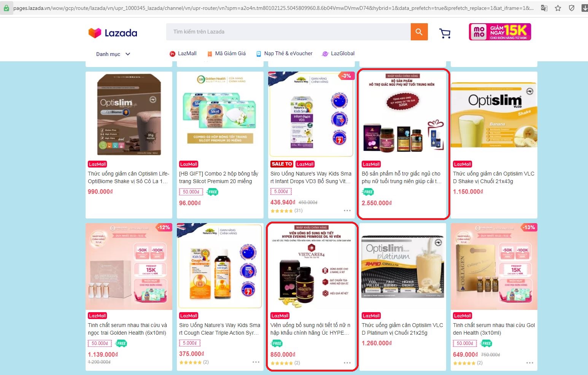Open Optislim VLCD Shake vị Chuối 21x43g link
Screen dimensions: 588x375
(494, 177)
